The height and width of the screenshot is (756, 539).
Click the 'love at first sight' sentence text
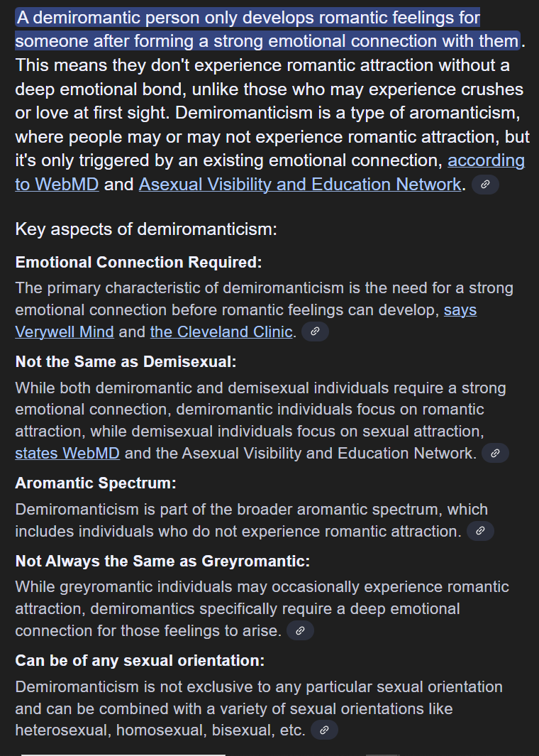(101, 113)
